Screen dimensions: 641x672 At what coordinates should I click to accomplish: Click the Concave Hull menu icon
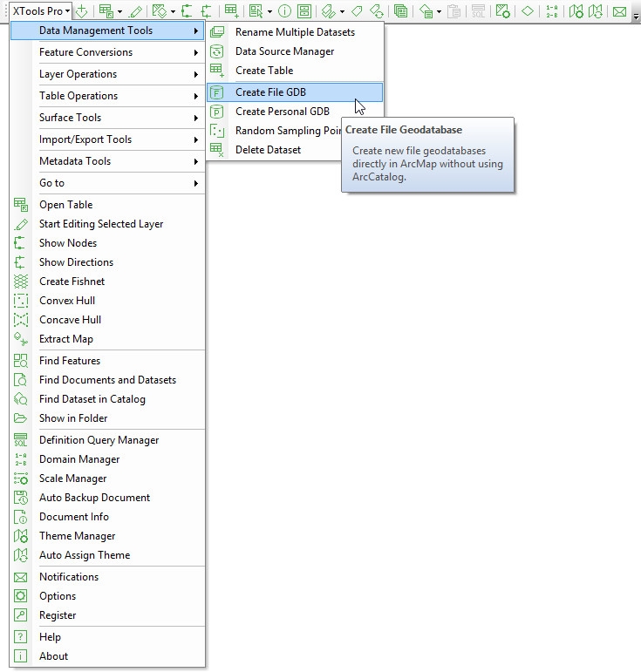(x=21, y=320)
